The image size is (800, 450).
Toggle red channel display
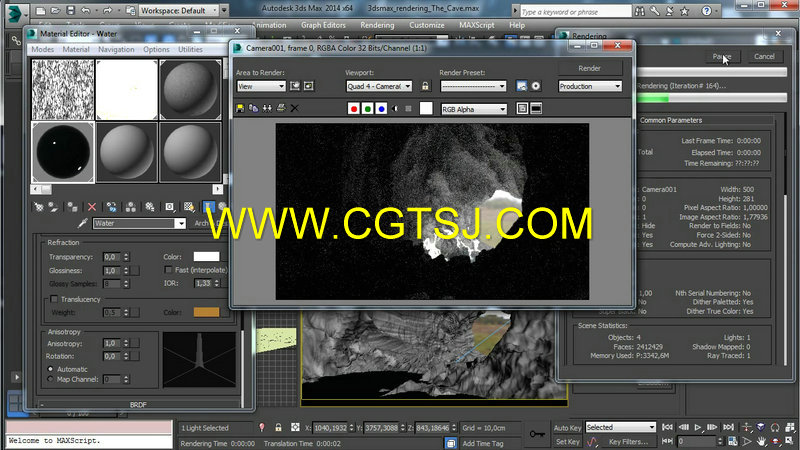pyautogui.click(x=354, y=108)
